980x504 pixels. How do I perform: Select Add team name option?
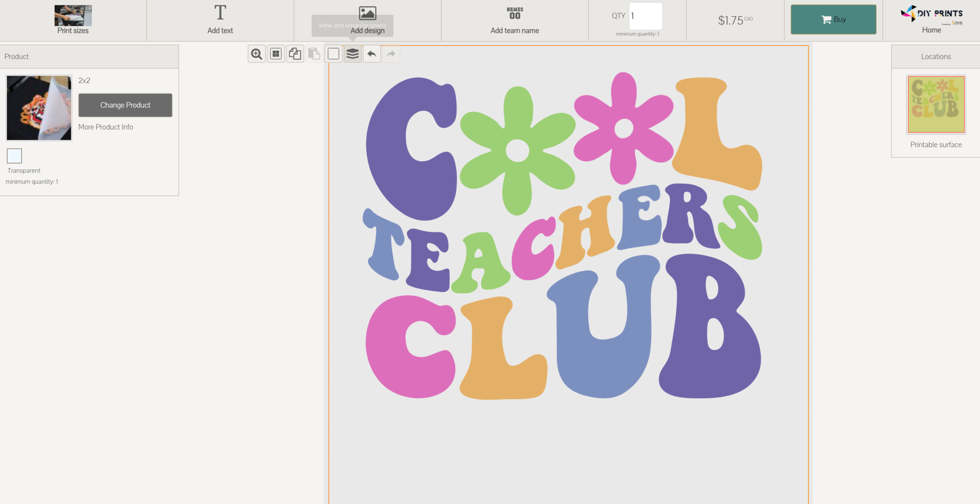514,20
